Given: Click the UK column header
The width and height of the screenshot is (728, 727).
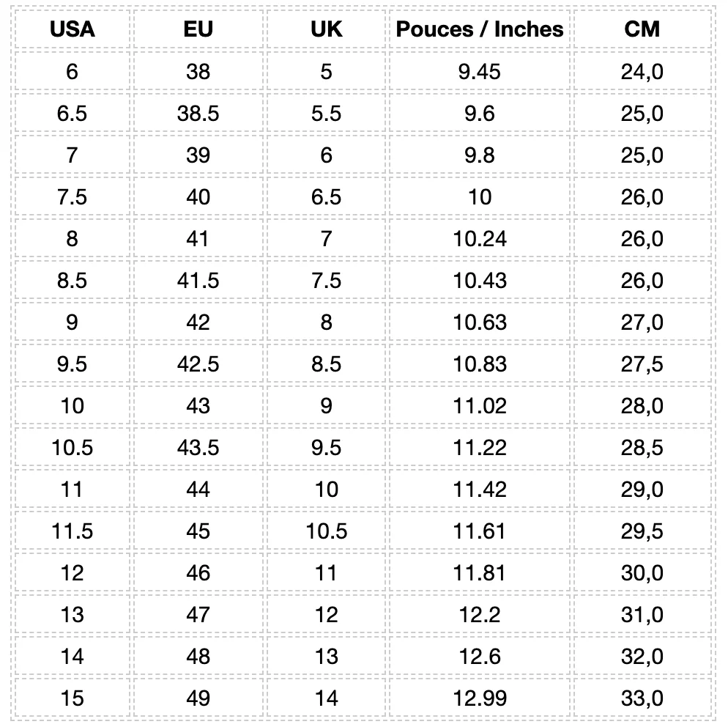Looking at the screenshot, I should pos(326,29).
